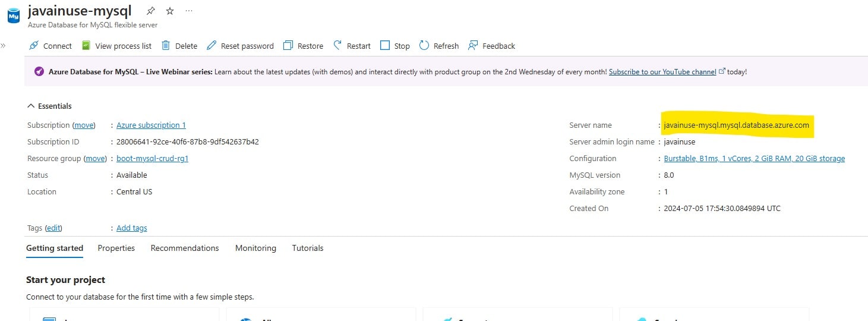Viewport: 868px width, 321px height.
Task: Open Azure subscription 1 link
Action: click(151, 125)
